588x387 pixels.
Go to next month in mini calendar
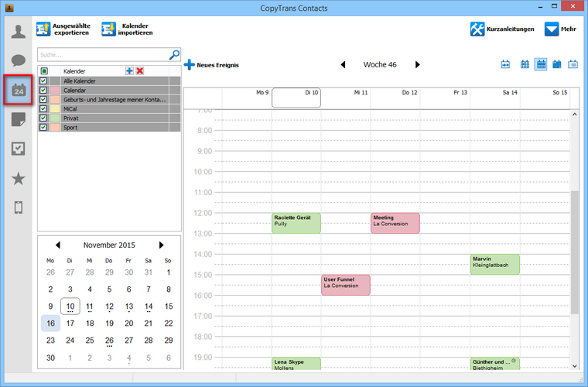(x=161, y=245)
